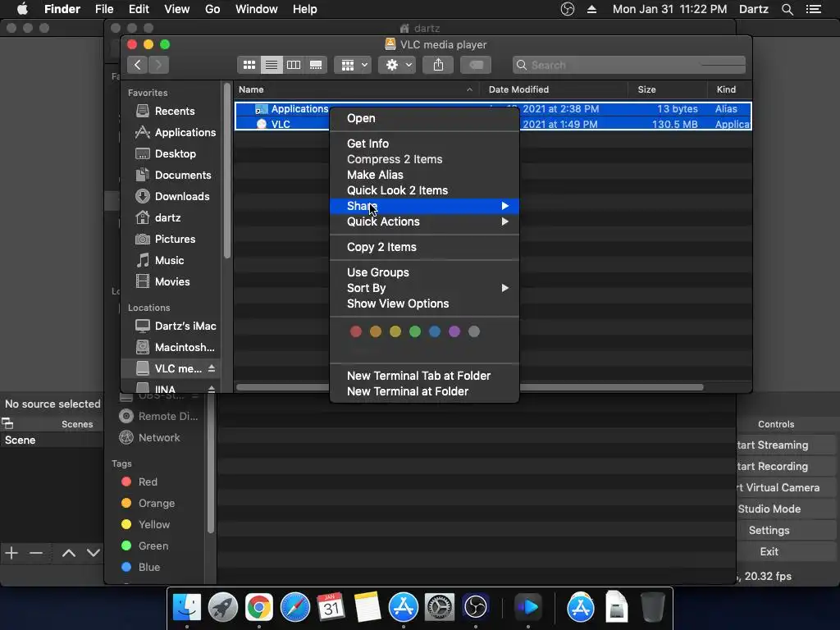Choose Show View Options
Screen dimensions: 840x630
[424, 304]
